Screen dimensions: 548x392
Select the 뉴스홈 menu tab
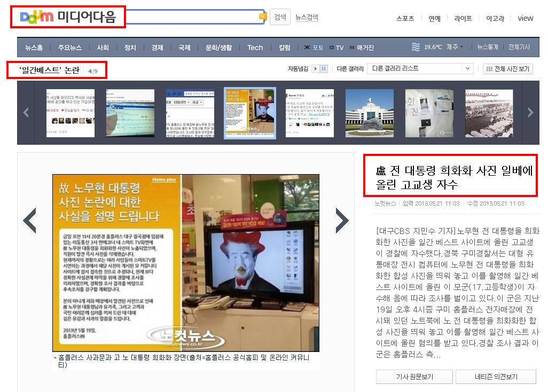click(34, 48)
